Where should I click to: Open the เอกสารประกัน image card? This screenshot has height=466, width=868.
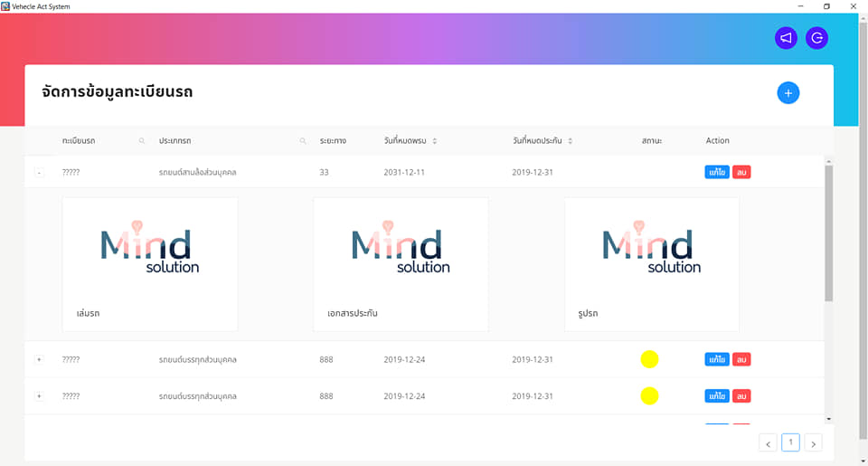point(401,263)
